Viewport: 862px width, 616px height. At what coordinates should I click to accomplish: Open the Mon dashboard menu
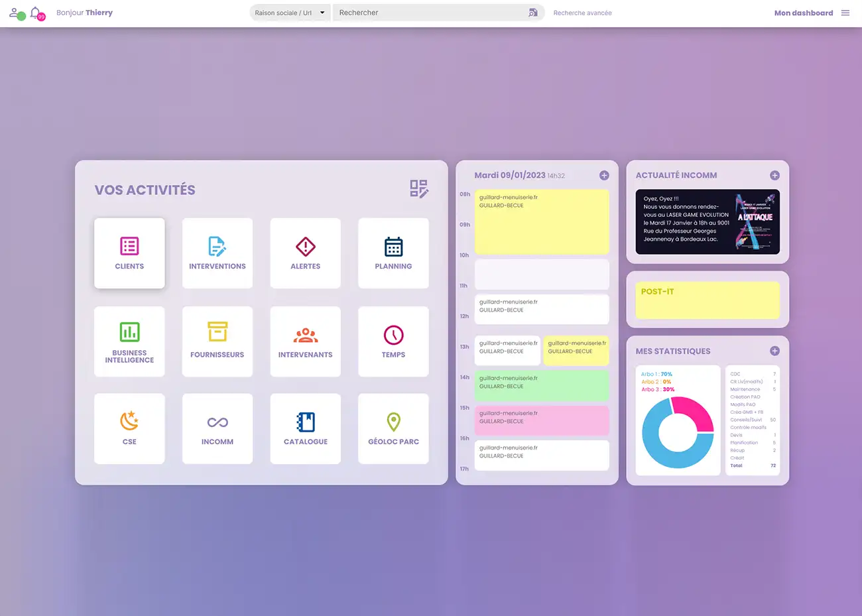click(x=803, y=13)
